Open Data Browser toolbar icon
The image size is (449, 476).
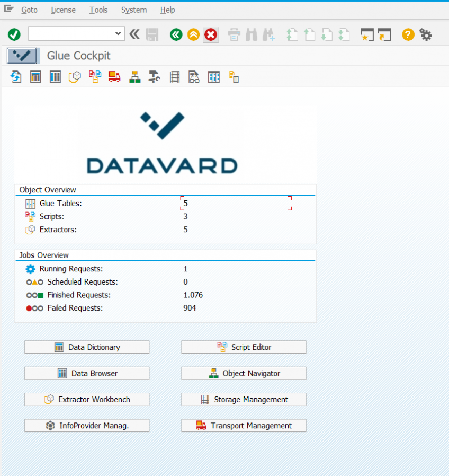click(55, 77)
